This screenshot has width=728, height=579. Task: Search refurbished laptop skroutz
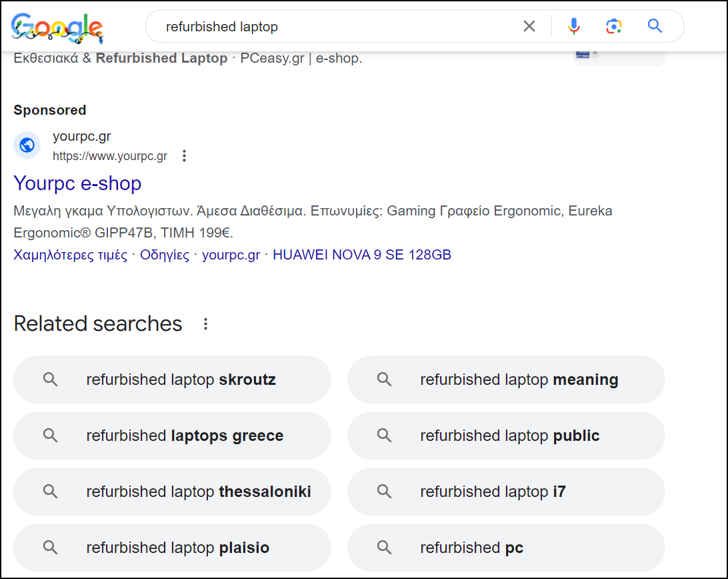172,380
